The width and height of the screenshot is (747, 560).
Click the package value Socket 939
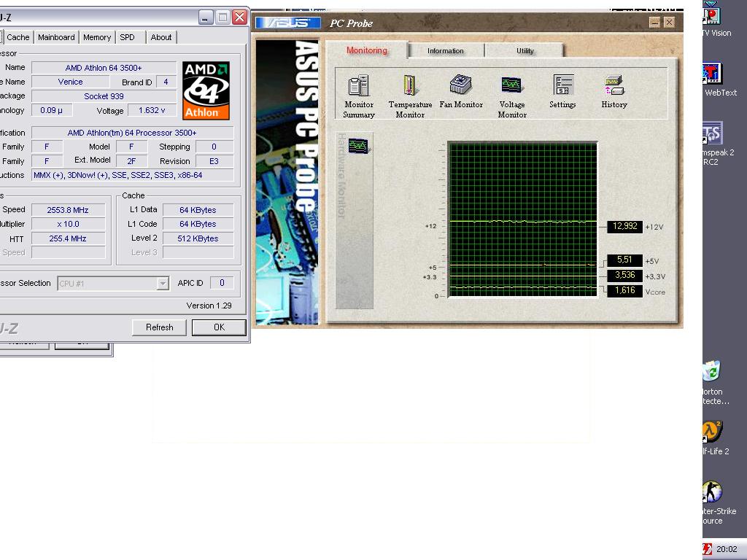click(104, 96)
